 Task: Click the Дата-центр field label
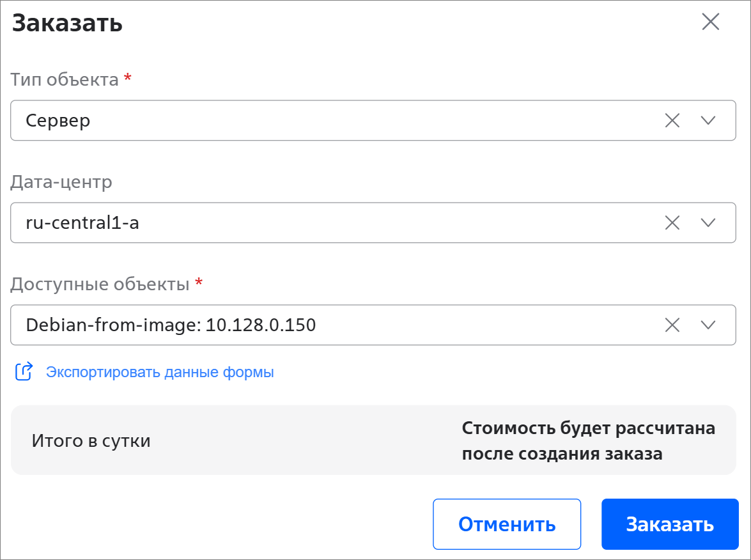pyautogui.click(x=61, y=182)
